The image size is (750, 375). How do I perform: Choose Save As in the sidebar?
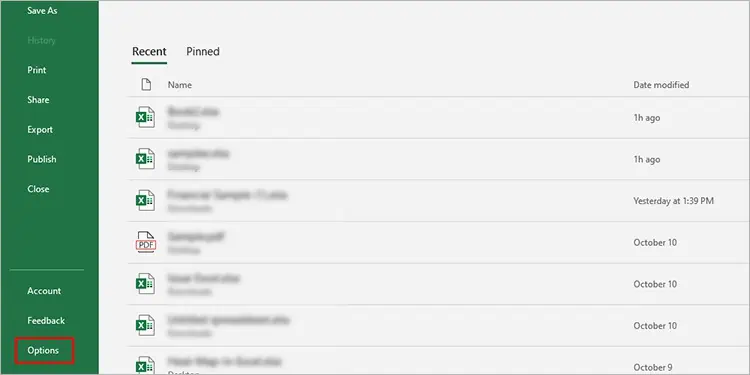[x=42, y=11]
